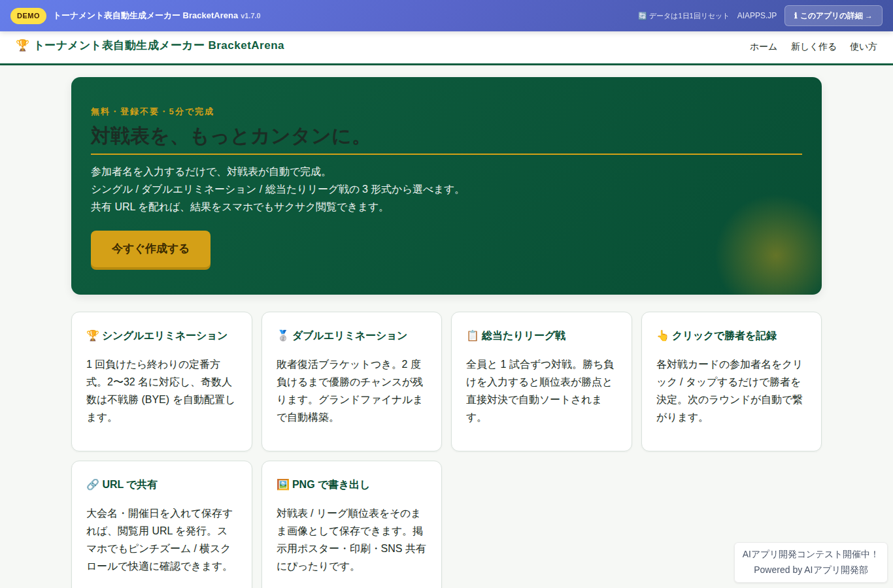The width and height of the screenshot is (893, 588).
Task: Click the trophy icon on シングルエリミネーション card
Action: tap(92, 336)
